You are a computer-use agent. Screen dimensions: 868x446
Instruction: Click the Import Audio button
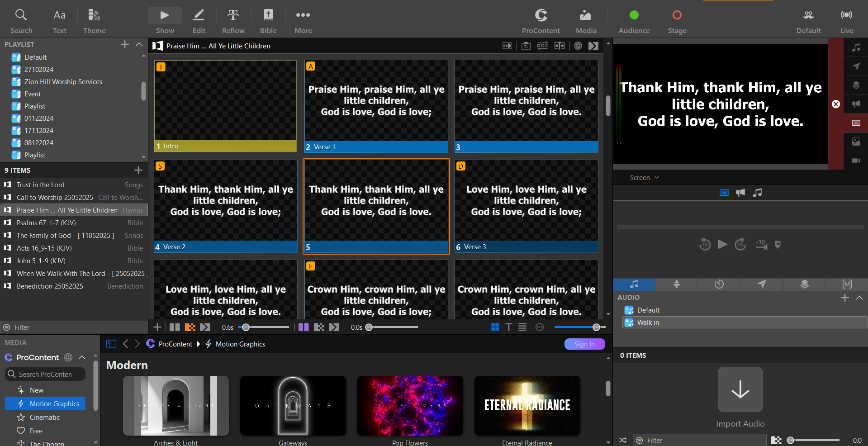(x=740, y=390)
